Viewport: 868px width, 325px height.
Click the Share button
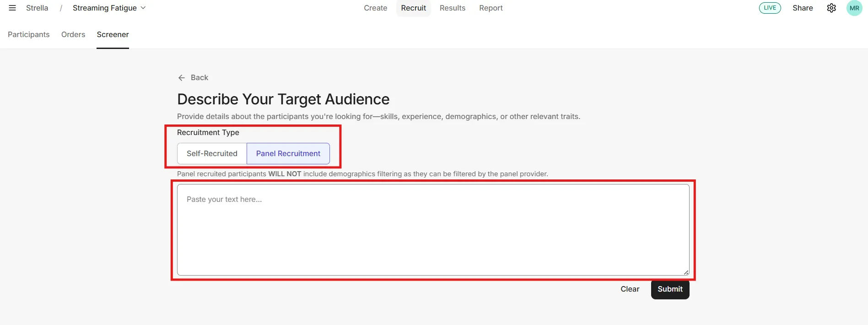pyautogui.click(x=803, y=8)
